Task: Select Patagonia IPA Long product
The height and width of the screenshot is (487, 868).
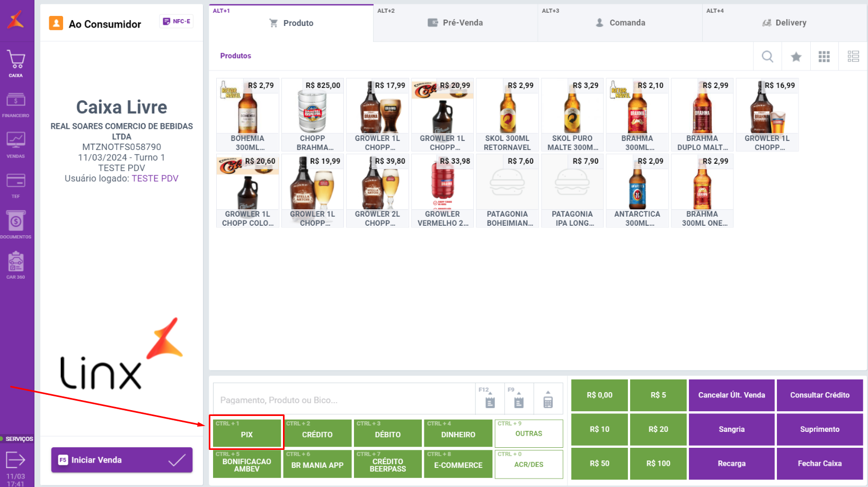Action: [572, 191]
